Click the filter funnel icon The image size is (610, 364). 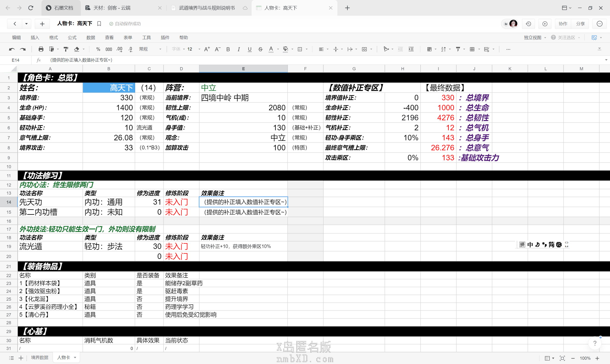tap(458, 49)
